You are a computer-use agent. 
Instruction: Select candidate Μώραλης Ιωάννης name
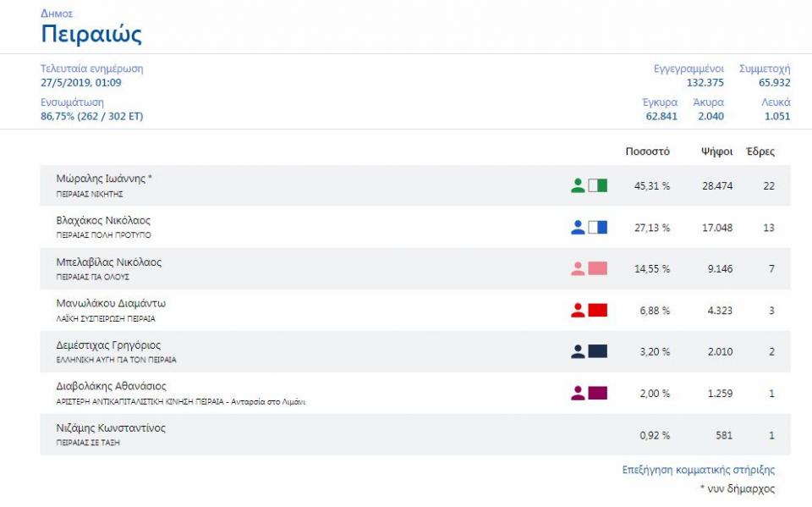[x=104, y=179]
